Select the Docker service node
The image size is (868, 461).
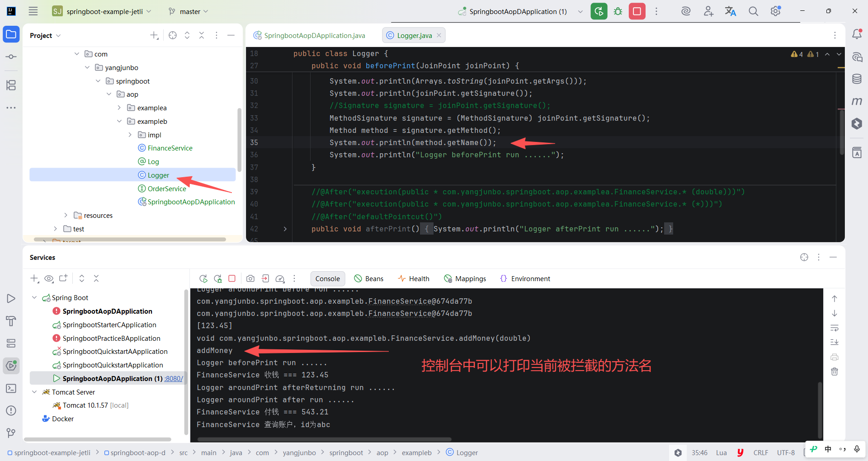click(x=62, y=419)
